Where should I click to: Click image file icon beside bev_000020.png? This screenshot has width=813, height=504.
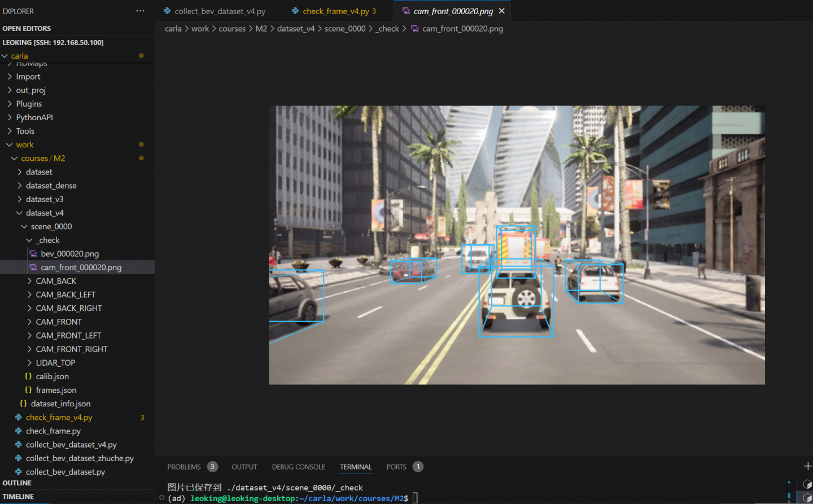coord(33,253)
